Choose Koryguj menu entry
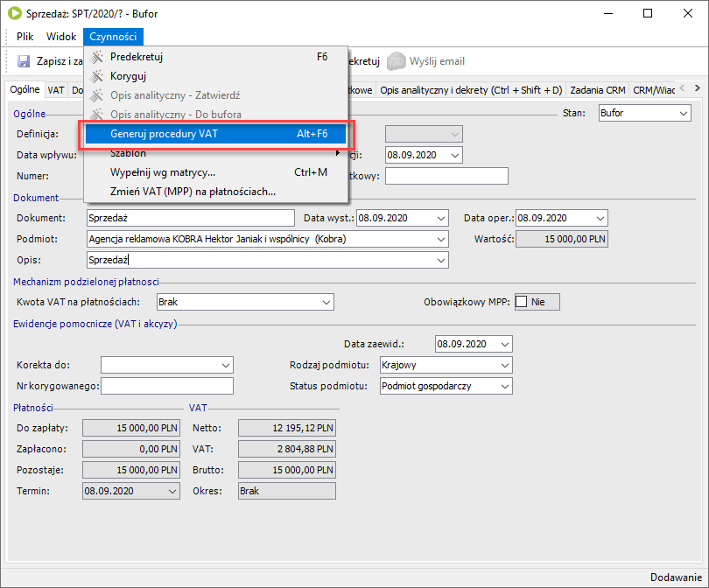709x588 pixels. (215, 76)
